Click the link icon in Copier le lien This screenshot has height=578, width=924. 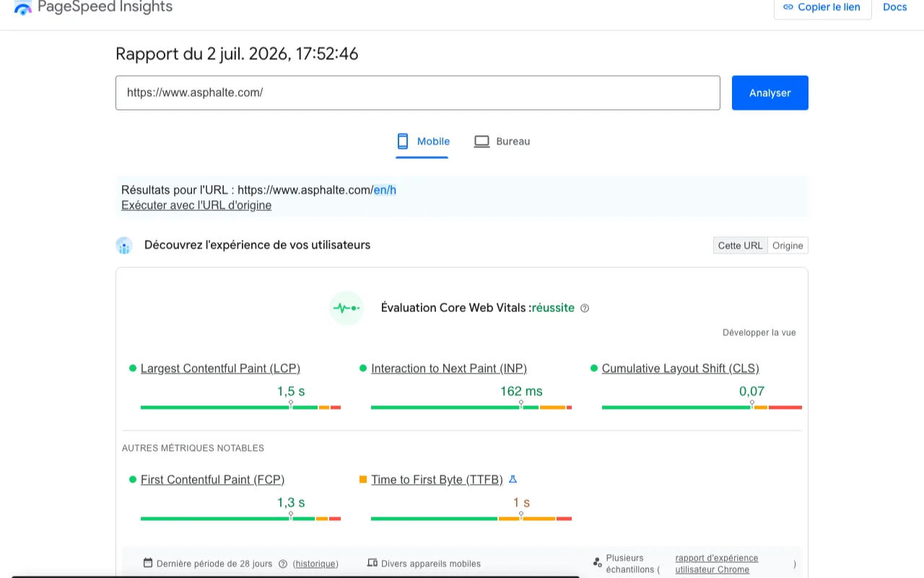(788, 7)
